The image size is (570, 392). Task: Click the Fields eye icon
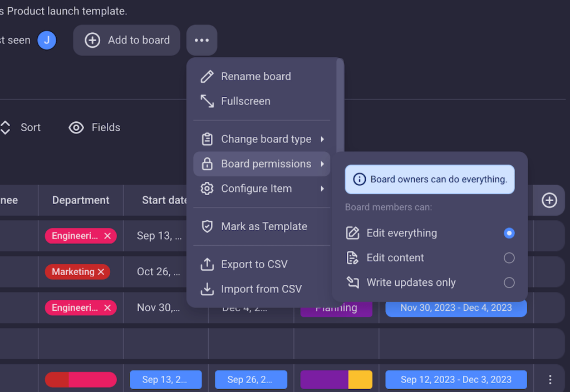pos(76,127)
